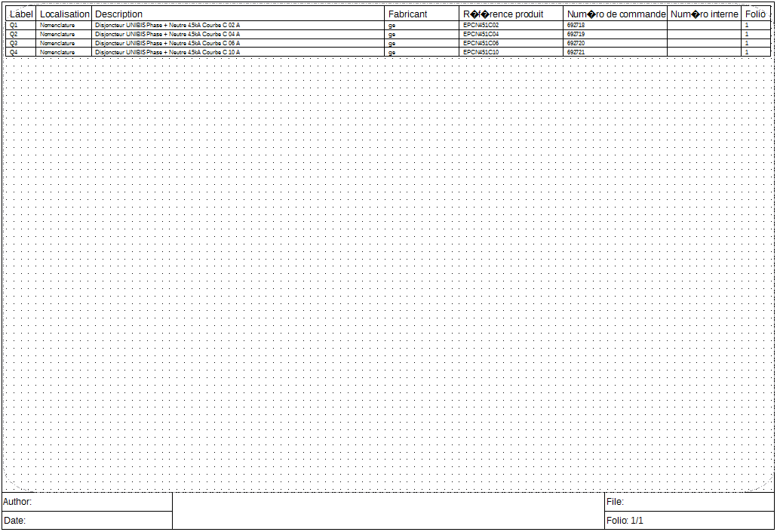
Task: Click the empty center title block cell
Action: point(388,511)
